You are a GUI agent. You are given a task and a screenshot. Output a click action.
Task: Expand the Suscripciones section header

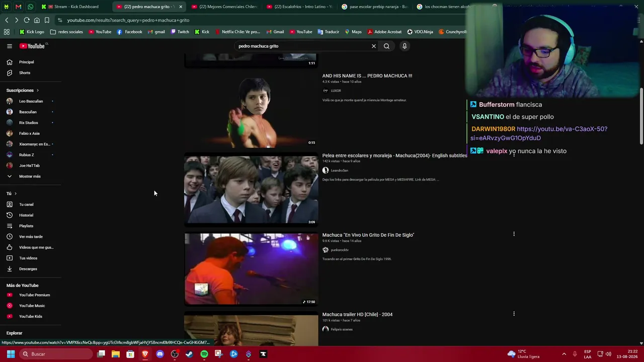click(23, 90)
